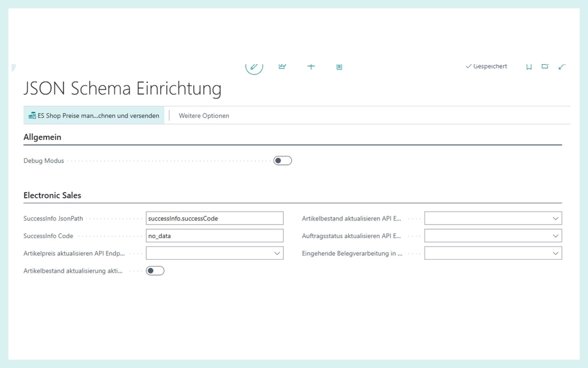Viewport: 588px width, 368px height.
Task: Open Weitere Optionen menu
Action: tap(204, 116)
